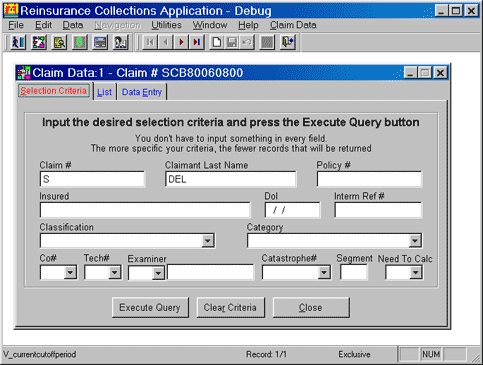Click the Reinsurance Collections application title icon

(11, 10)
